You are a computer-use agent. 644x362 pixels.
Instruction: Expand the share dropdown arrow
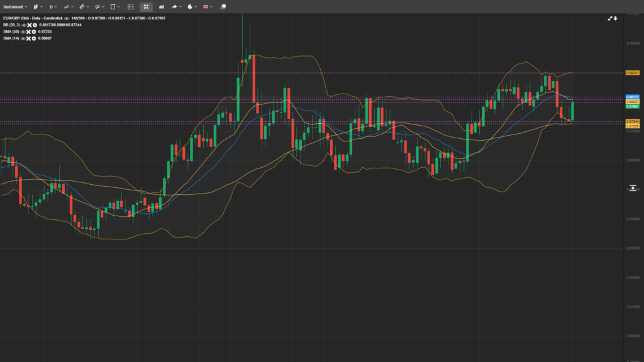(x=180, y=6)
